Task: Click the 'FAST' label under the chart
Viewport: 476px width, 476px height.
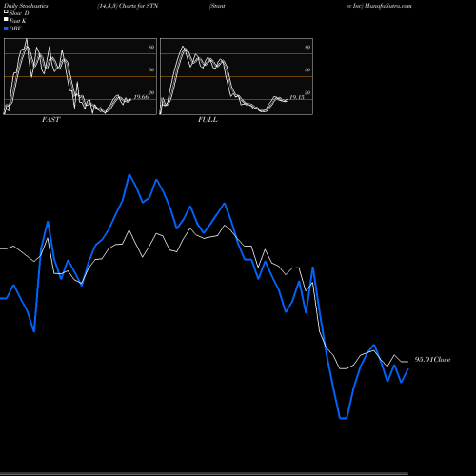Action: point(50,120)
